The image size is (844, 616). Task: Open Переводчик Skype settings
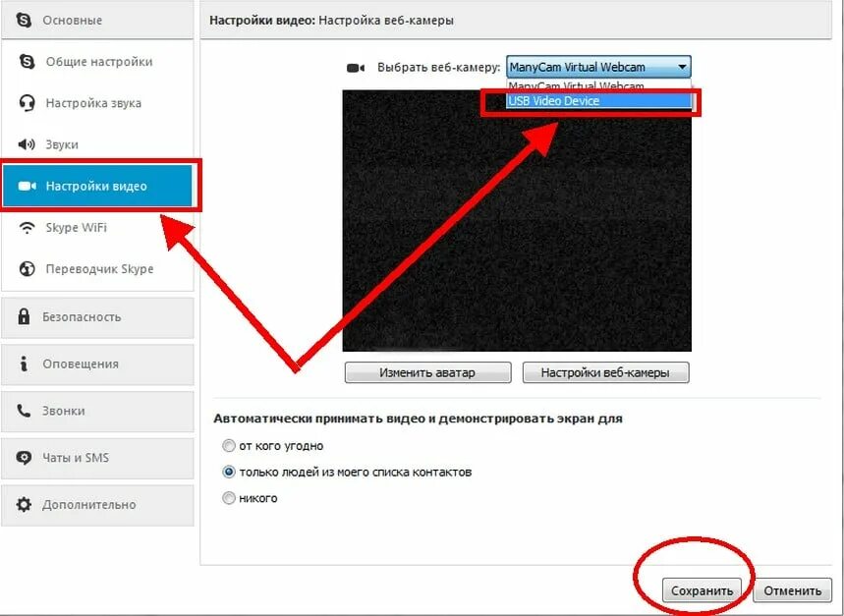point(97,268)
